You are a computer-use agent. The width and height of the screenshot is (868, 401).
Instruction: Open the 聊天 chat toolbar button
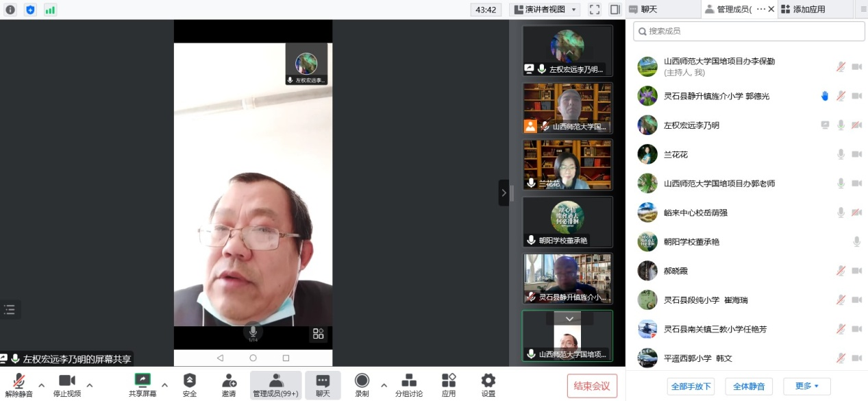tap(323, 385)
